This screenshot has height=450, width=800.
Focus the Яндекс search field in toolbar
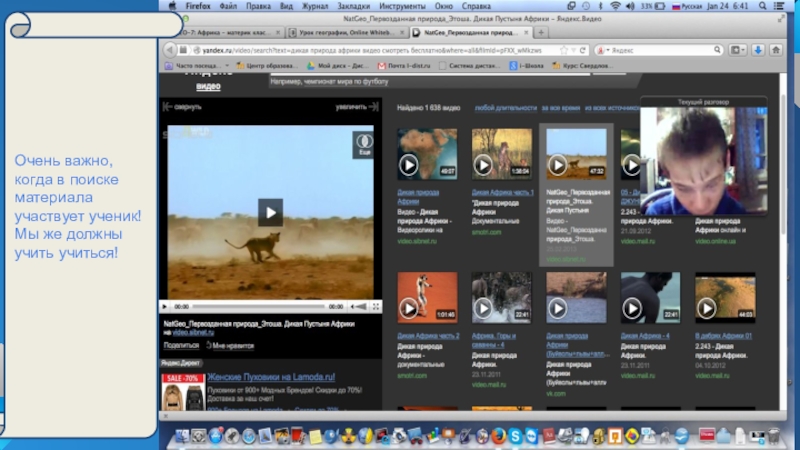tap(661, 50)
